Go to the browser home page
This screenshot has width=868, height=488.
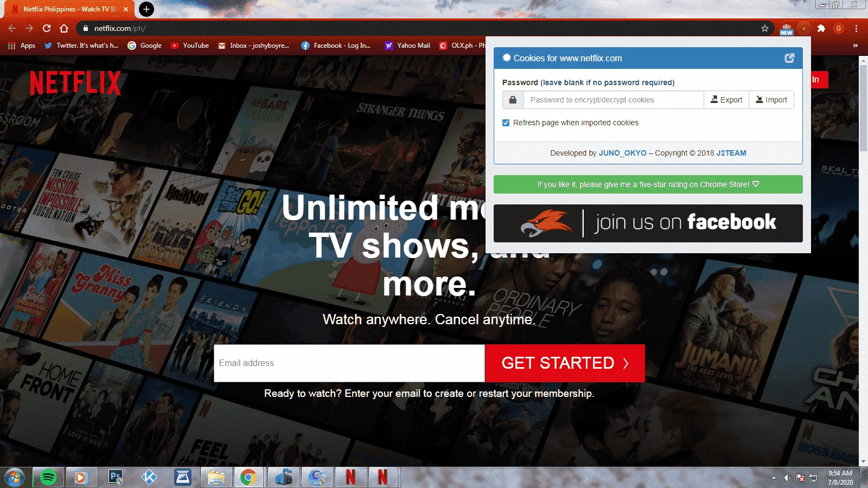(x=64, y=28)
